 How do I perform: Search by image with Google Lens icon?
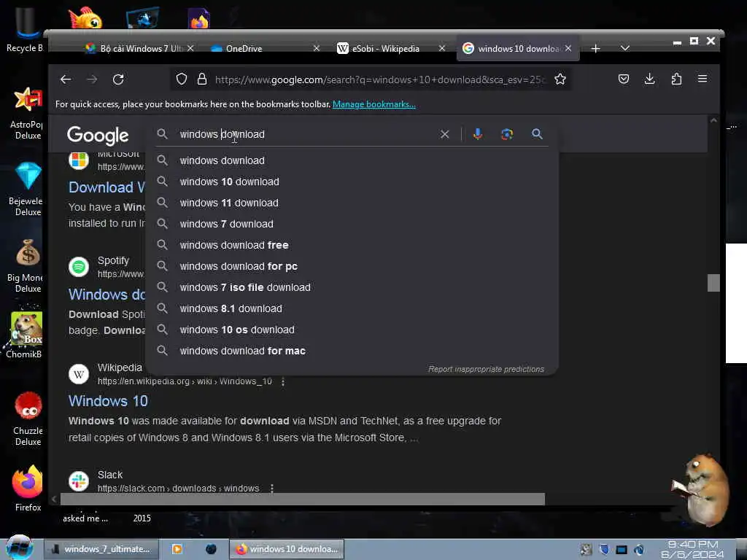(507, 134)
